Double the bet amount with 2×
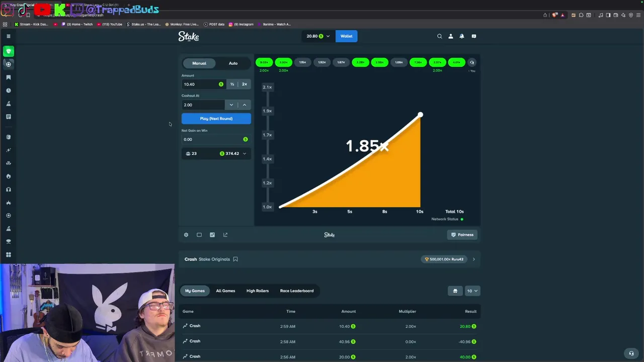This screenshot has width=644, height=362. point(245,84)
